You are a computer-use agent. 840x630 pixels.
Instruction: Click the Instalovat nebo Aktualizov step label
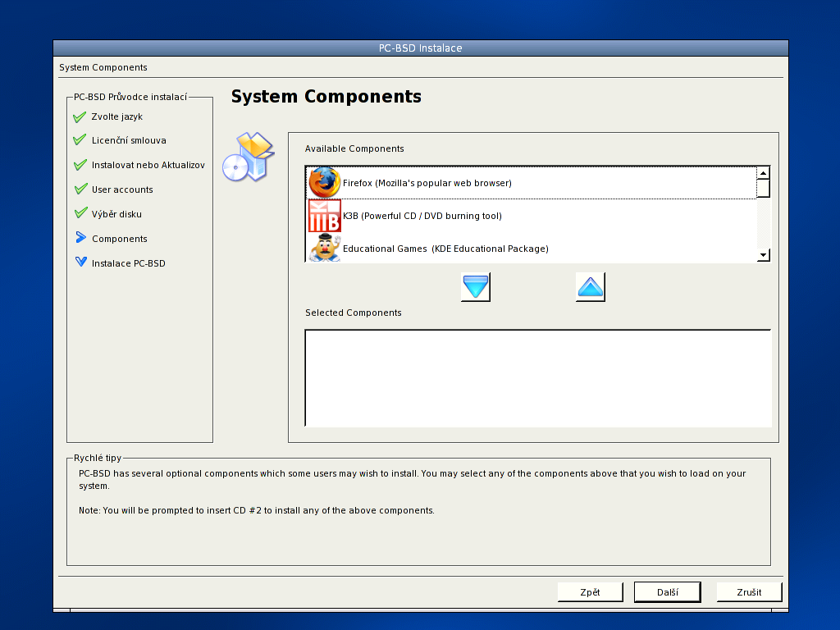click(148, 165)
